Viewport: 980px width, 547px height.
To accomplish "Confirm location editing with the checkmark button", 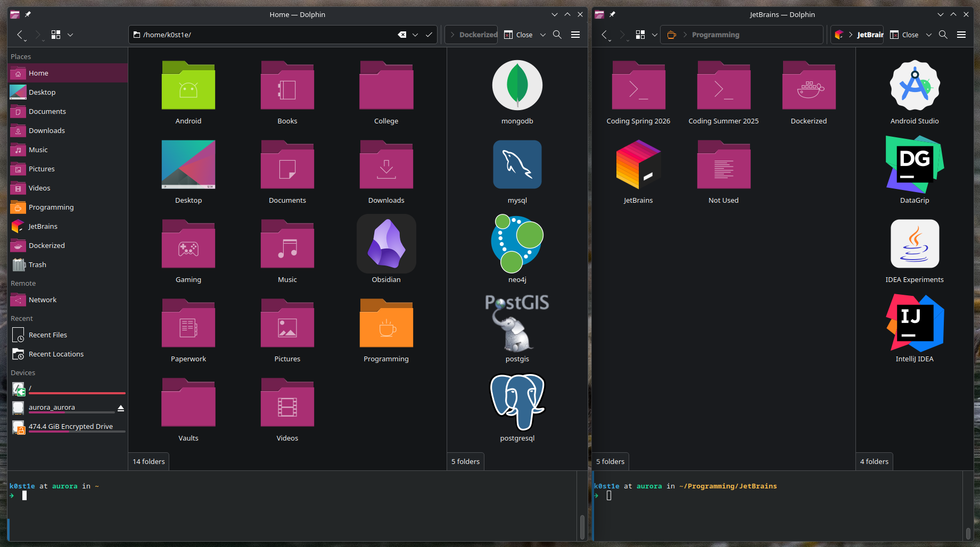I will (429, 35).
